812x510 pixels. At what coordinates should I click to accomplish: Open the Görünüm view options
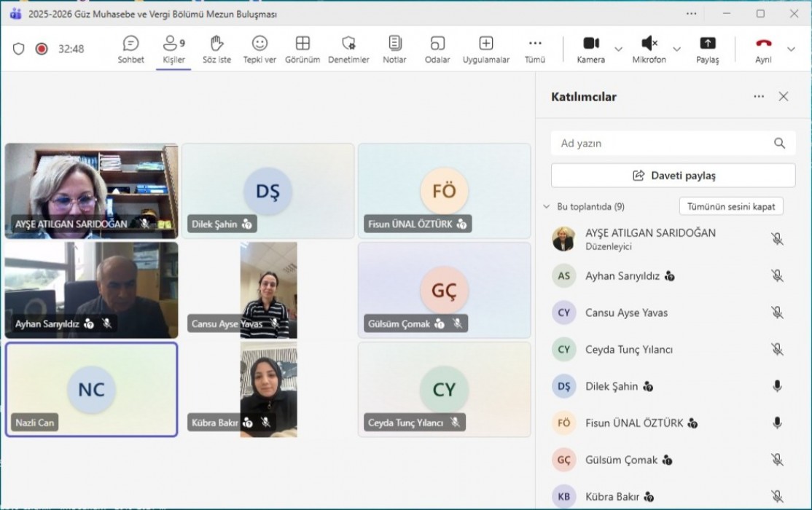pyautogui.click(x=302, y=49)
